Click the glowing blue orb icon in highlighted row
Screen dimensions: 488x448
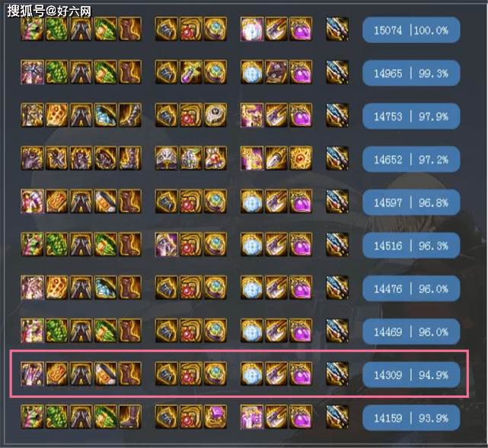tap(252, 373)
